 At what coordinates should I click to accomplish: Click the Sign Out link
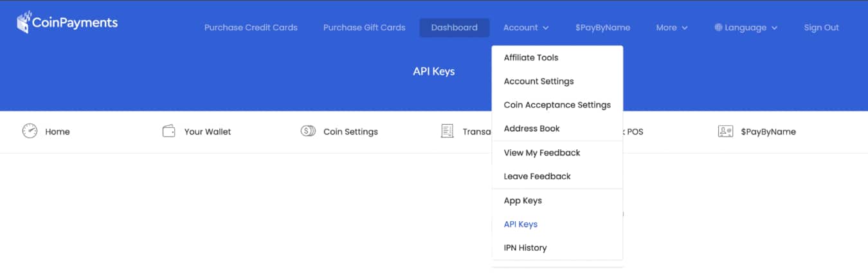(821, 28)
